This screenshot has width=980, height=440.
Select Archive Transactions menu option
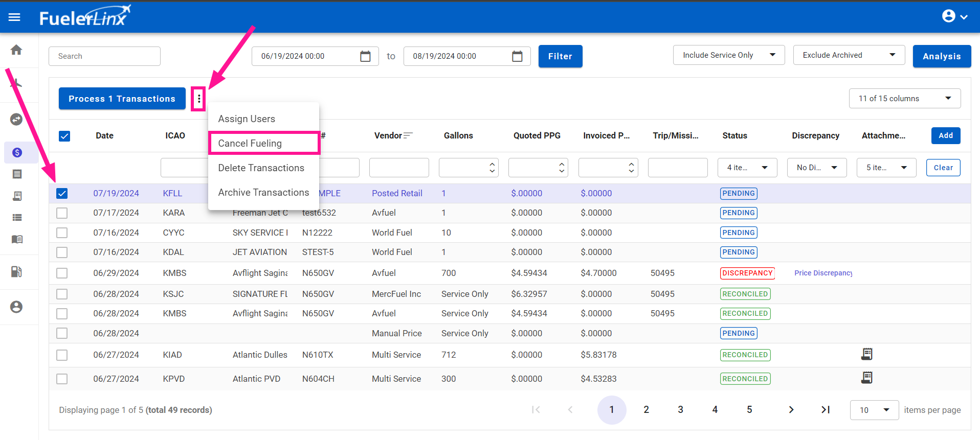click(x=263, y=193)
